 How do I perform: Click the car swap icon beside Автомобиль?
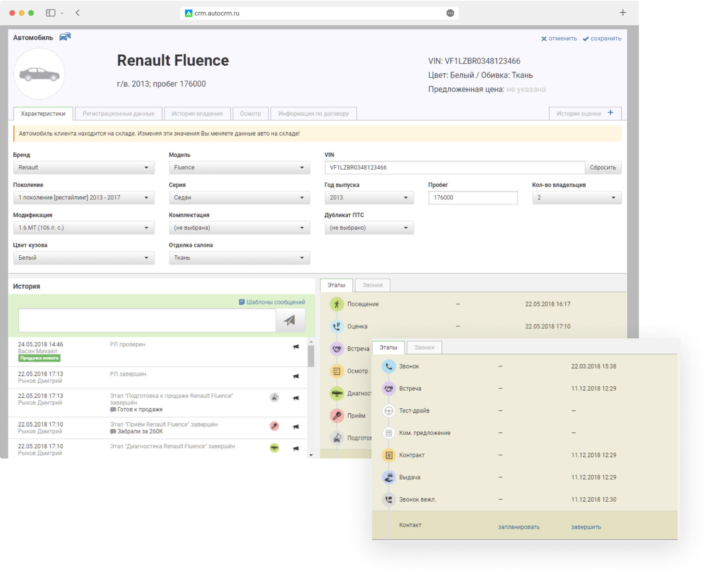coord(65,37)
